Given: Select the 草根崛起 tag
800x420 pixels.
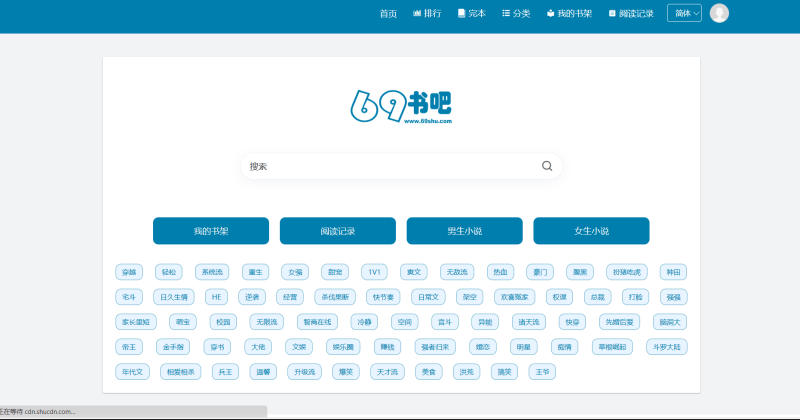Looking at the screenshot, I should point(612,347).
